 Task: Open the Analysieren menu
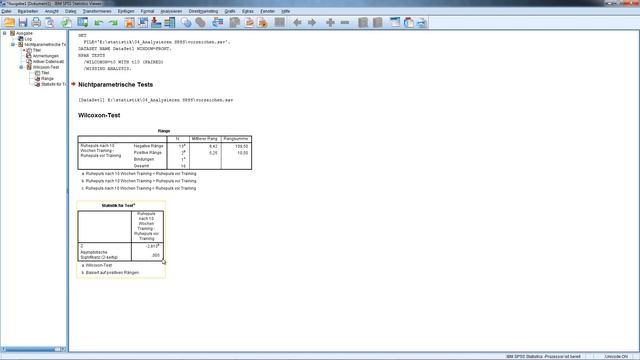pos(171,11)
